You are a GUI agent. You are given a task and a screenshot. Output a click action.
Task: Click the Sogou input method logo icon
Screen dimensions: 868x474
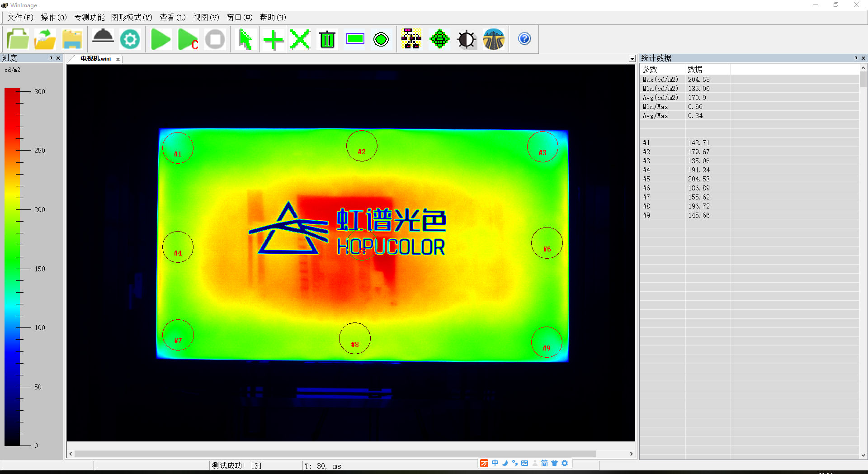point(484,463)
